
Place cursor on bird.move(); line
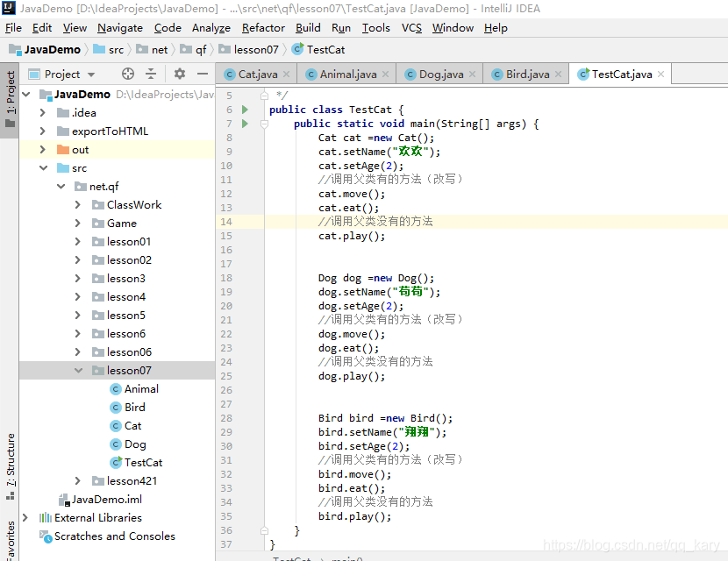click(354, 474)
